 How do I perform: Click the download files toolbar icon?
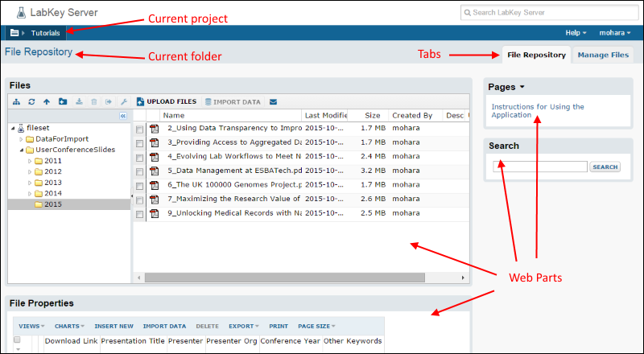(79, 102)
